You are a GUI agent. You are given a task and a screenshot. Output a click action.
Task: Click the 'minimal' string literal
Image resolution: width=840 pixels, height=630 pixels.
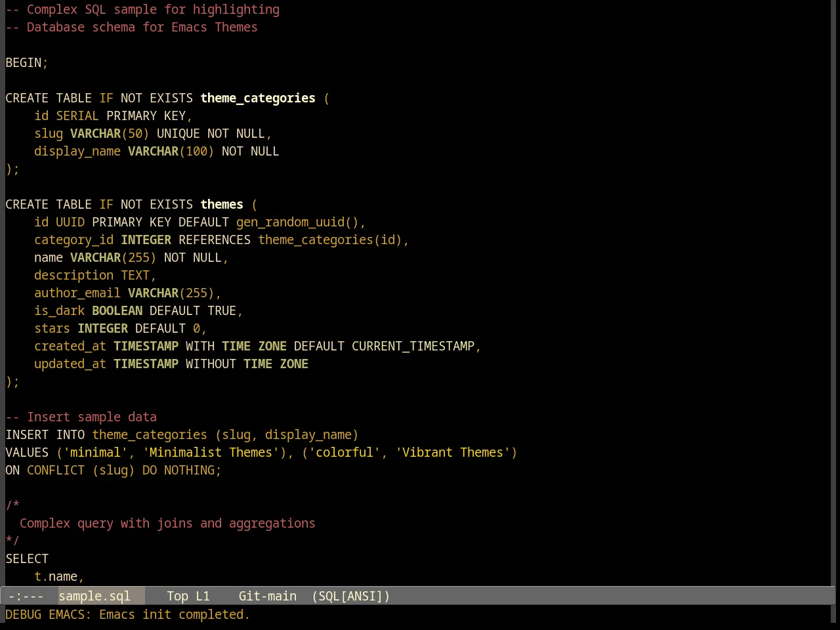coord(95,452)
